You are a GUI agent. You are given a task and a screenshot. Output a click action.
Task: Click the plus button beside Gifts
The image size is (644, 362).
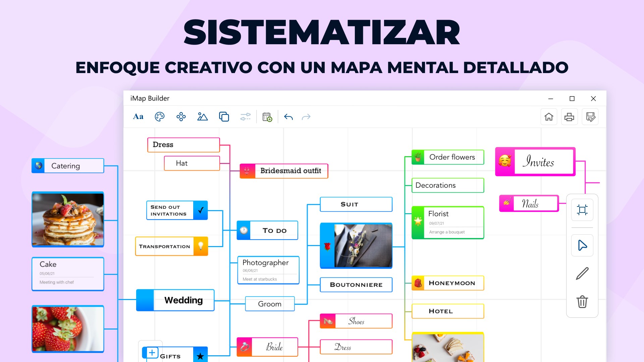click(152, 353)
